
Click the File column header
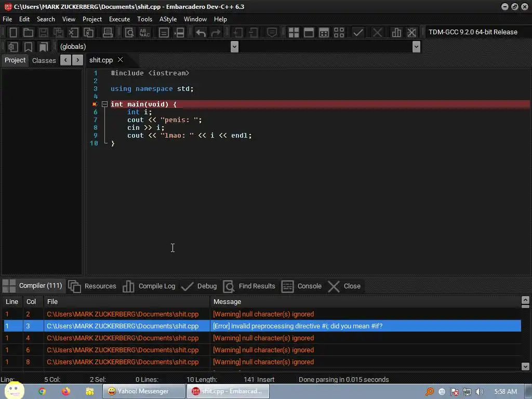point(127,302)
